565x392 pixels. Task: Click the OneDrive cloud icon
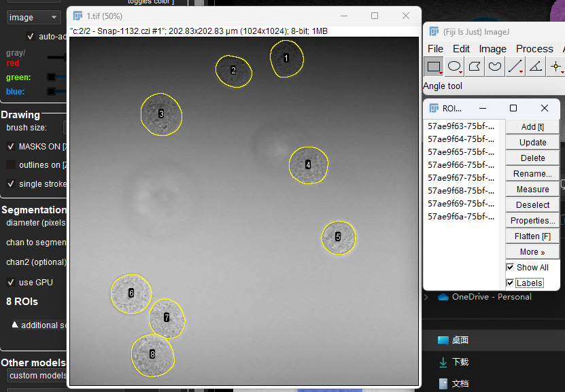click(443, 297)
